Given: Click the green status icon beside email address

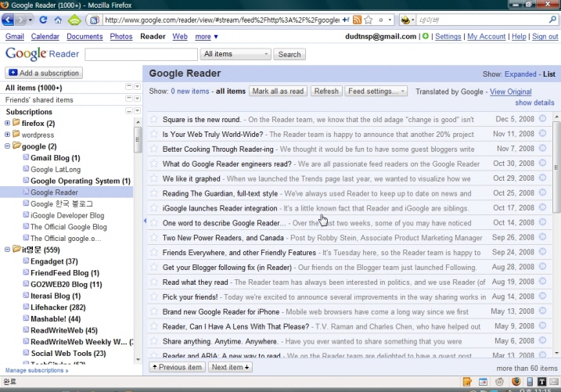Looking at the screenshot, I should click(x=426, y=36).
